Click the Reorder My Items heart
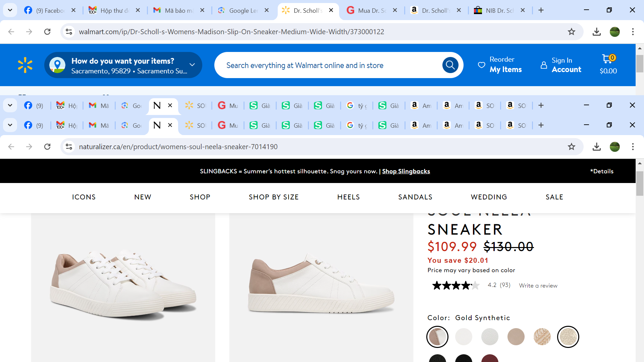 click(481, 65)
